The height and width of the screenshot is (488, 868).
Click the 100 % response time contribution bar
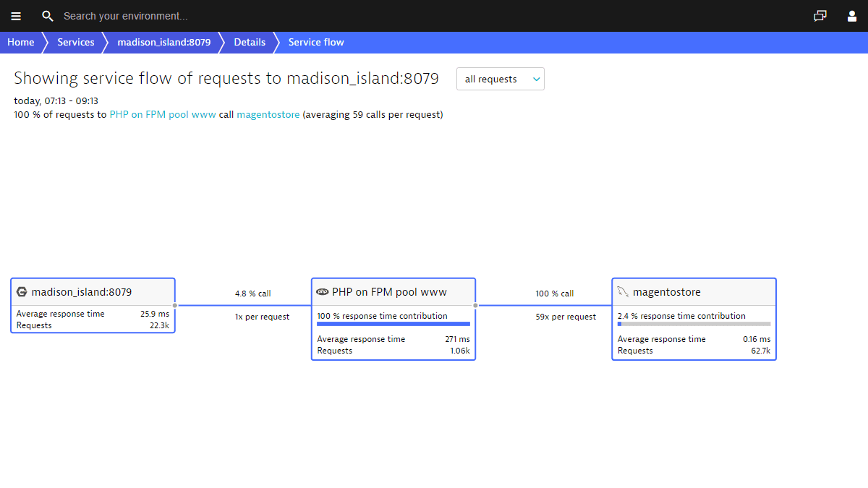393,324
